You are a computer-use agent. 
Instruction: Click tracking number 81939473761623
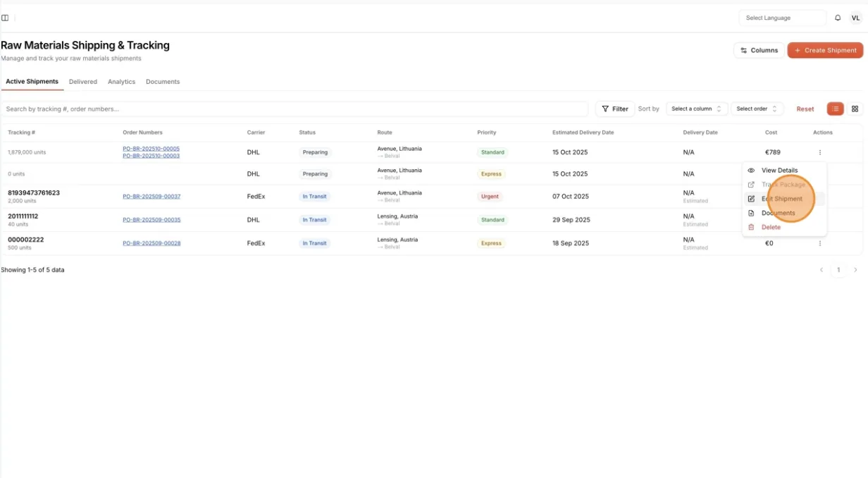point(34,192)
